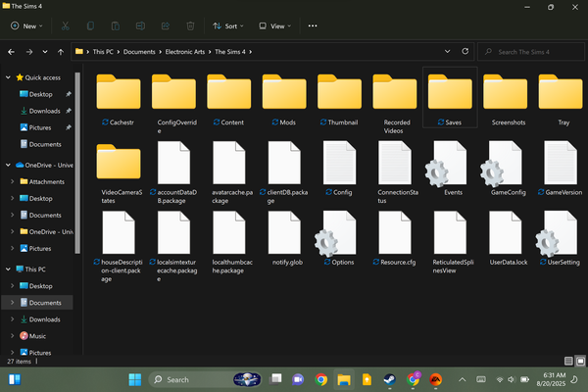Open the recent locations dropdown arrow
This screenshot has width=588, height=392.
[x=45, y=52]
